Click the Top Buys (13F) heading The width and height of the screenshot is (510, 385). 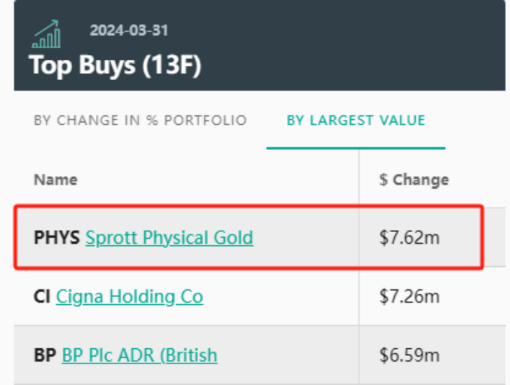115,65
